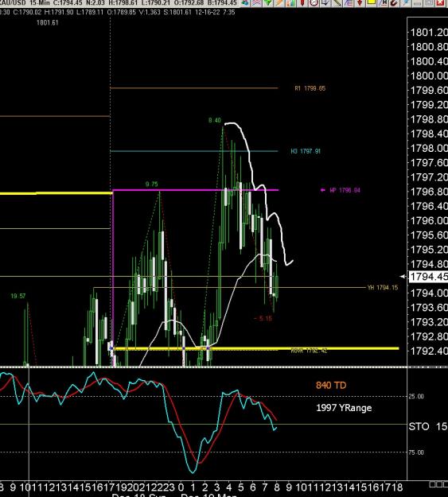Image resolution: width=448 pixels, height=497 pixels.
Task: Open the clock icon in toolbar
Action: pos(314,3)
